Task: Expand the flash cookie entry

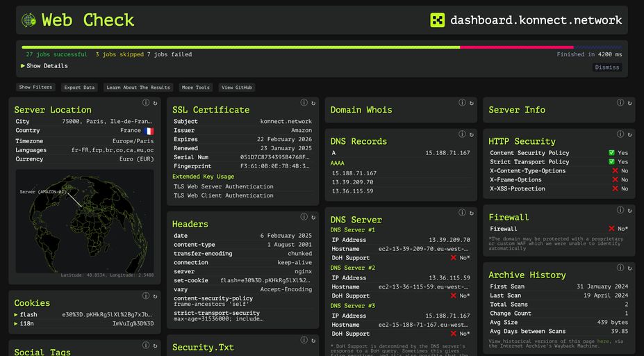Action: 16,314
